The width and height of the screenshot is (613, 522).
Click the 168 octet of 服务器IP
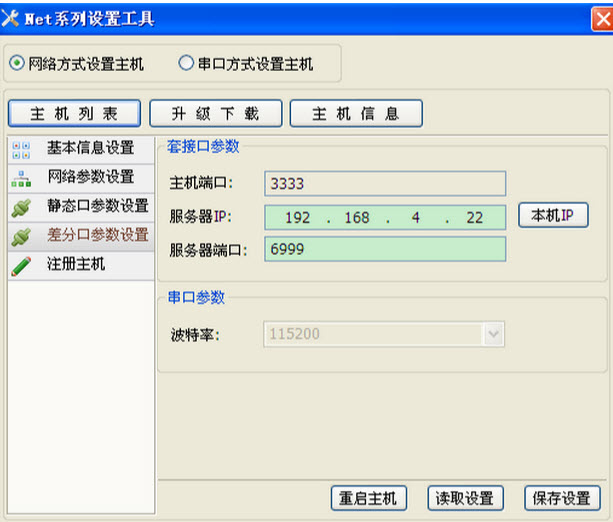[357, 217]
